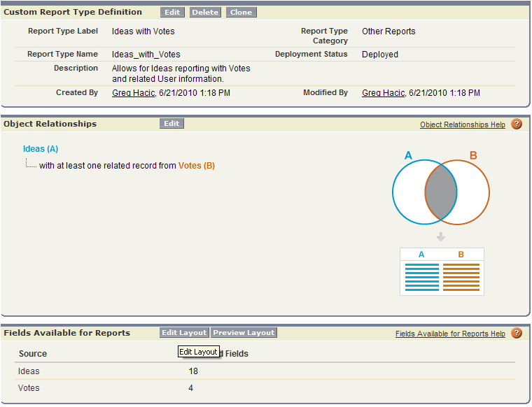Clone the custom report type
The width and height of the screenshot is (532, 407).
coord(241,13)
